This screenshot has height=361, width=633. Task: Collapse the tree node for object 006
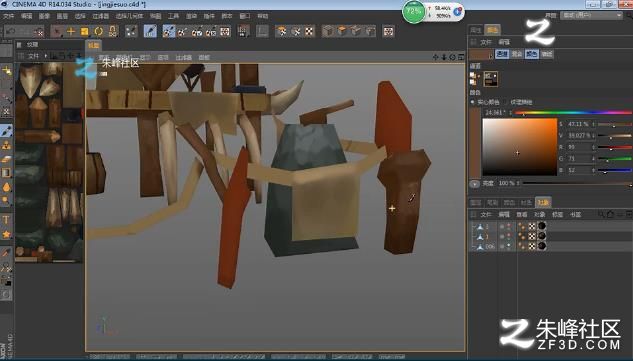473,246
